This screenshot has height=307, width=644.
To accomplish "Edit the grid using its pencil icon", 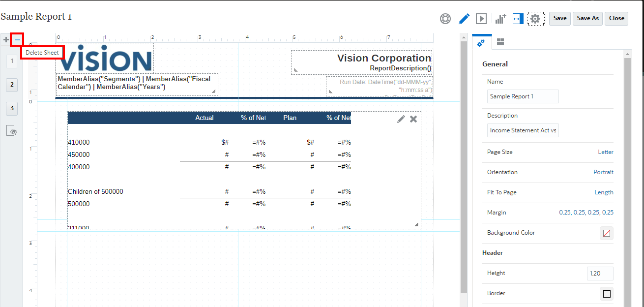I will coord(401,119).
